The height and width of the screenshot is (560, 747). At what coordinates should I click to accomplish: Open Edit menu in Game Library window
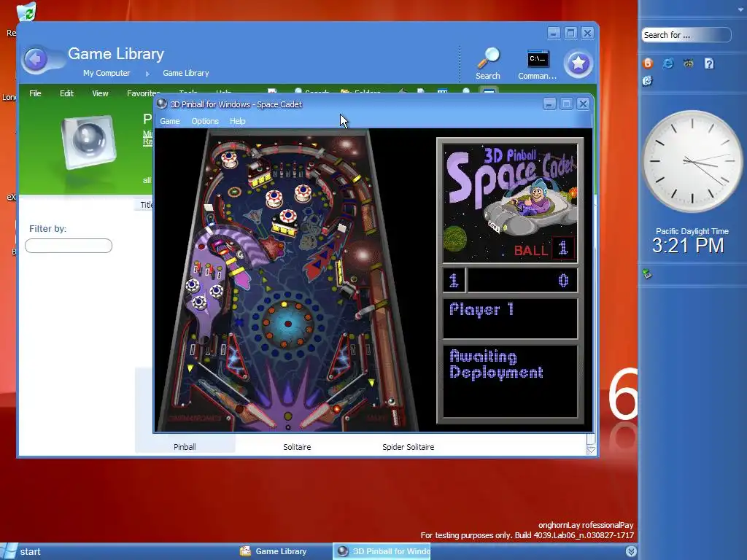66,93
